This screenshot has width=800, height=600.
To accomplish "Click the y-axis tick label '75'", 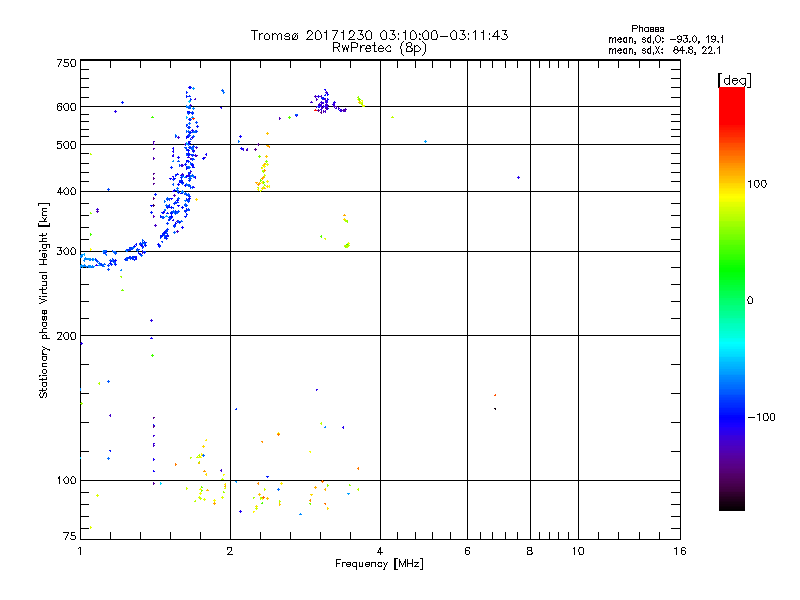I will tap(70, 536).
